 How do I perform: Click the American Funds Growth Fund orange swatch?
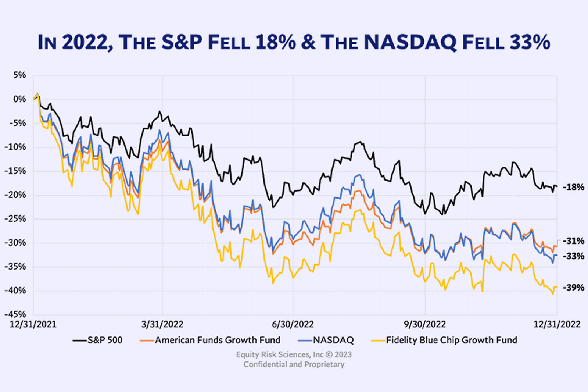click(x=147, y=341)
